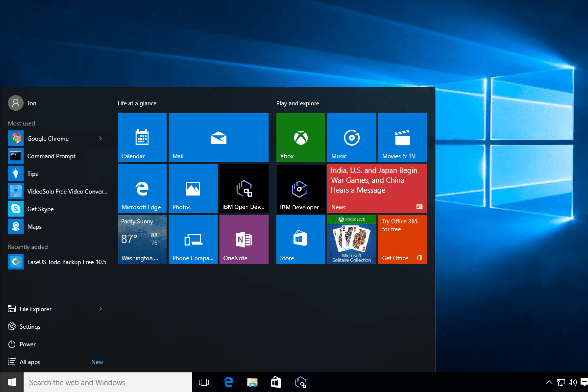Expand the File Explorer jump list arrow
The height and width of the screenshot is (392, 588).
click(x=101, y=309)
